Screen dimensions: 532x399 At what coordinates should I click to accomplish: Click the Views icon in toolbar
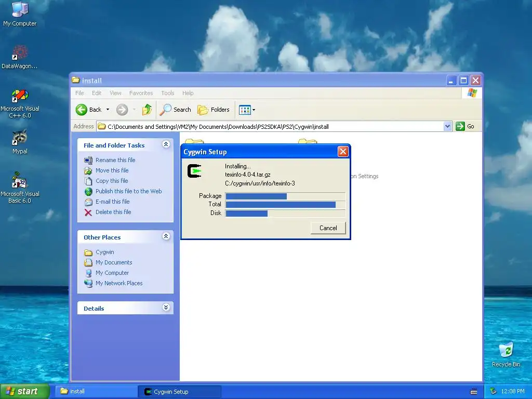245,110
